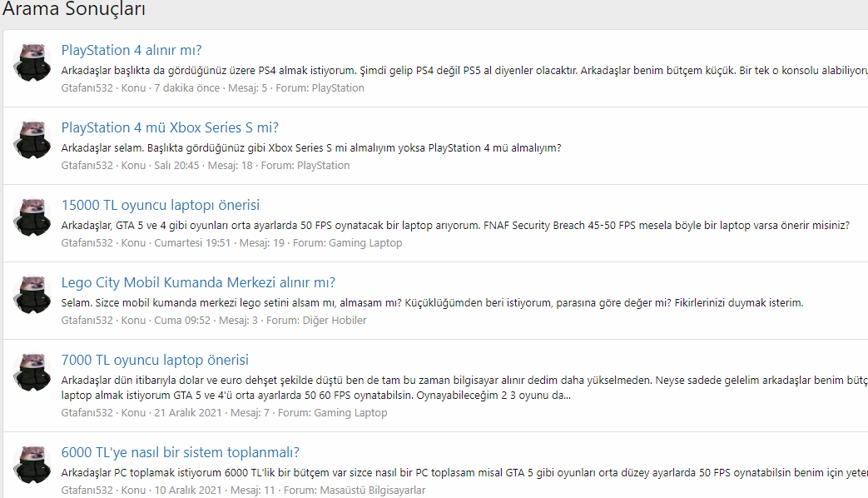868x498 pixels.
Task: Click snippet starting 'Selam. Sizce mobil kumanda merkezi'
Action: pyautogui.click(x=432, y=304)
